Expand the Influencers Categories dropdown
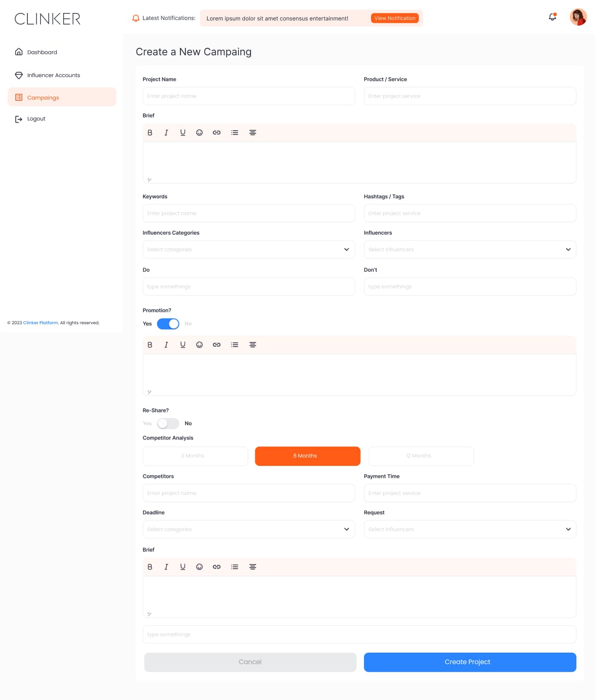Image resolution: width=595 pixels, height=700 pixels. coord(249,249)
